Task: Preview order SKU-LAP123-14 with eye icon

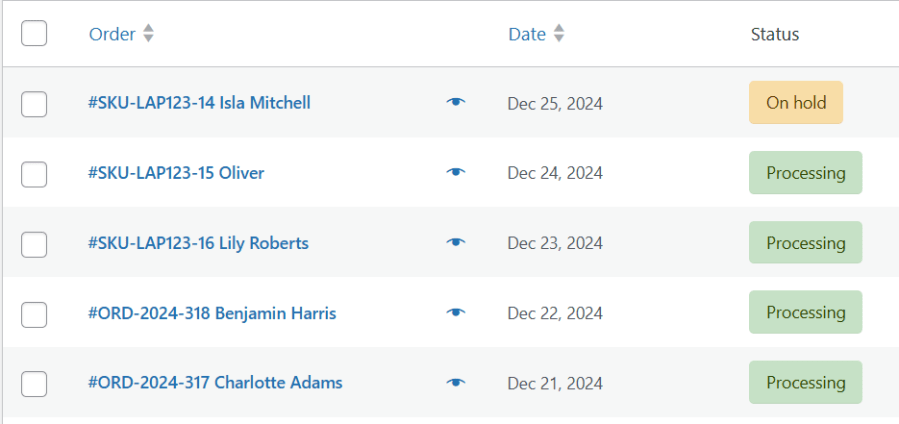Action: (456, 103)
